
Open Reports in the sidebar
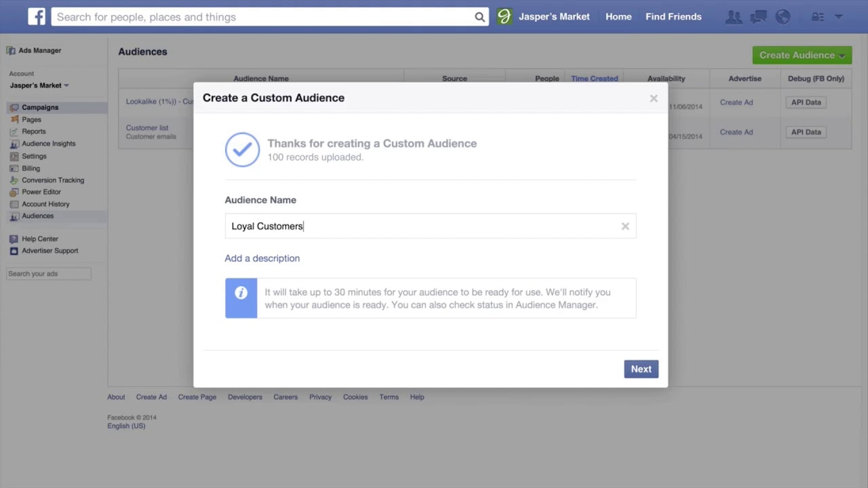(34, 131)
